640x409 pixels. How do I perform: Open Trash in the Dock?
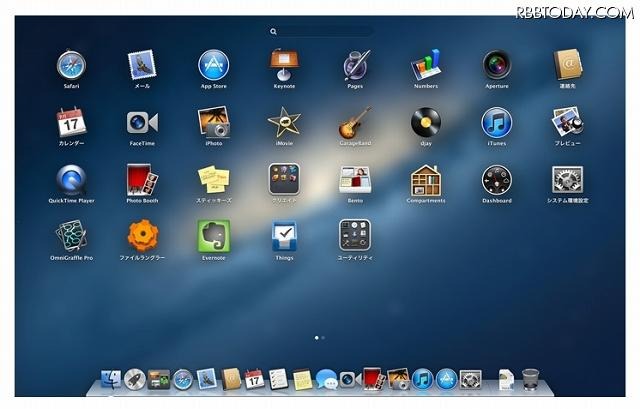click(x=531, y=379)
